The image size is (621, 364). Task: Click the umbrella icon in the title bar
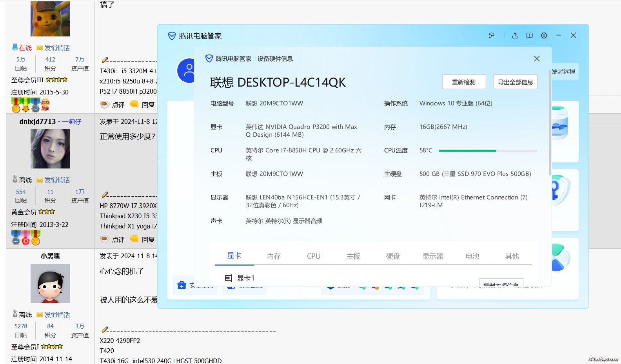[492, 36]
